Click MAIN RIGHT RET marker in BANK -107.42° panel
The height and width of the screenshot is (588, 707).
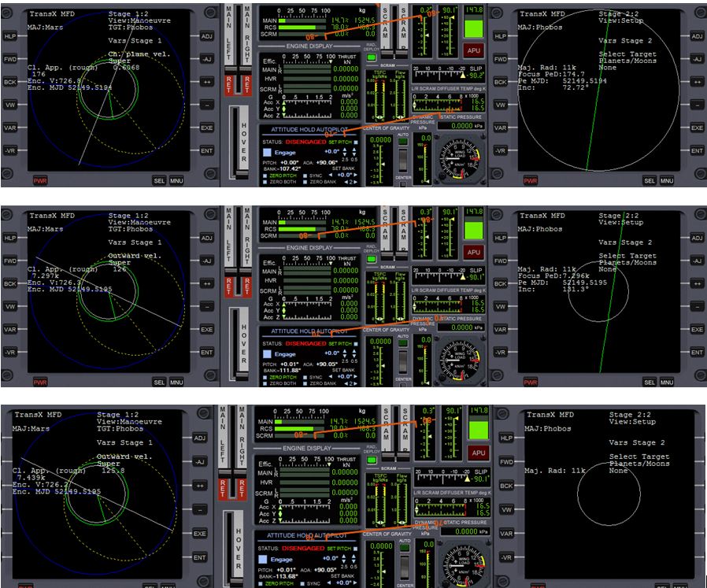pyautogui.click(x=246, y=85)
